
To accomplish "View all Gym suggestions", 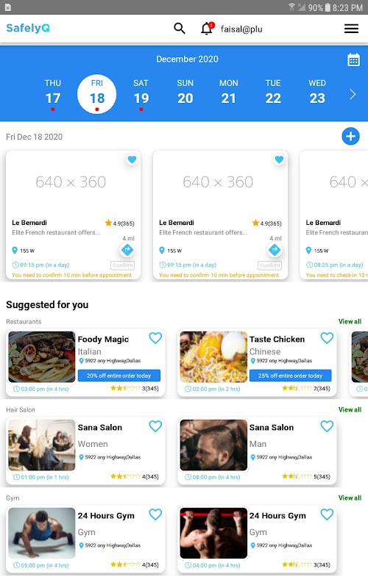I will pyautogui.click(x=350, y=498).
